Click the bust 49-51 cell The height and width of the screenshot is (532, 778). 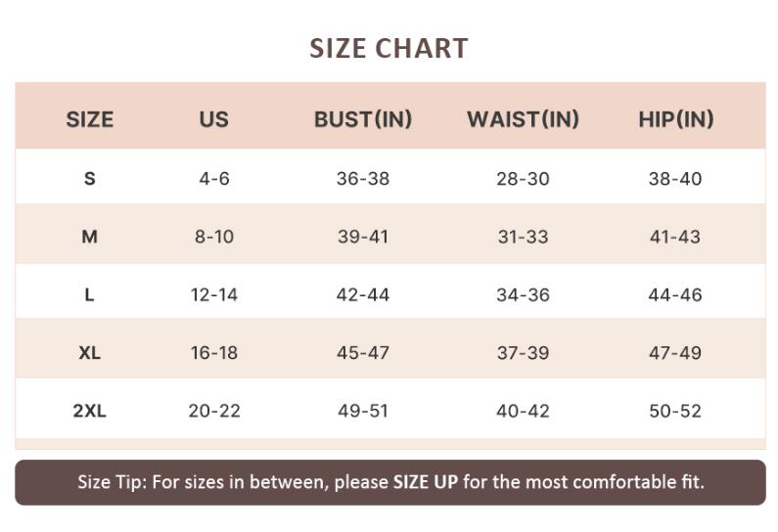point(363,411)
